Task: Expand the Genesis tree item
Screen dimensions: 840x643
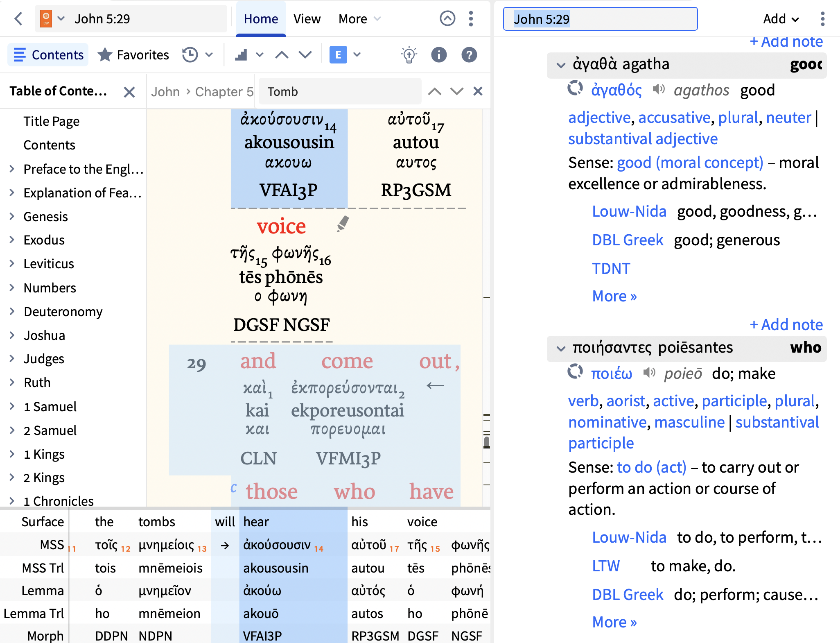Action: click(12, 216)
